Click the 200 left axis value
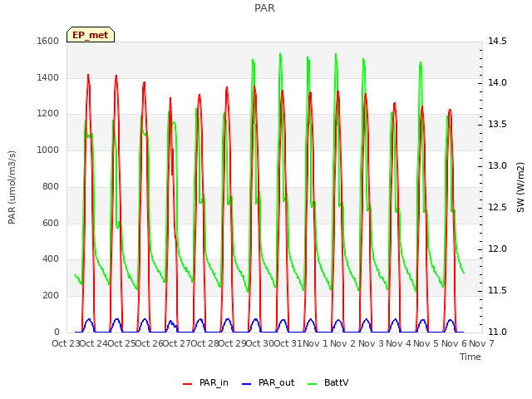Screen dimensions: 532x399 tap(51, 296)
